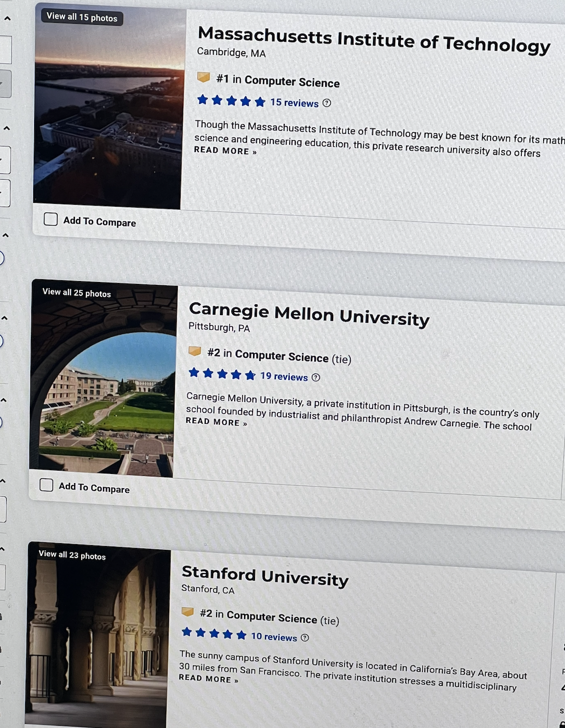Click the blue star rating for Stanford University
Screen dimensions: 565x728
[x=214, y=634]
